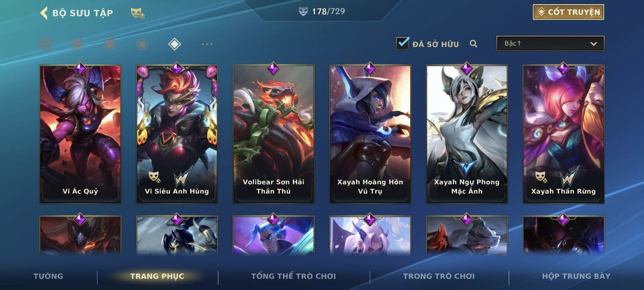Screen dimensions: 644x290
Task: Open the Vi Ác Quỷ skin card
Action: click(x=80, y=134)
